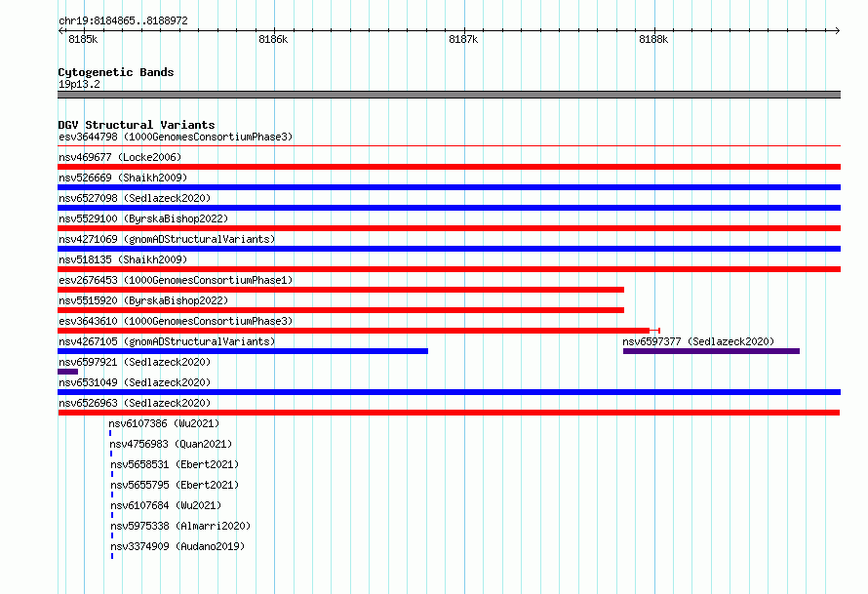
Task: Click the esv3644798 thin red variant line
Action: 449,146
